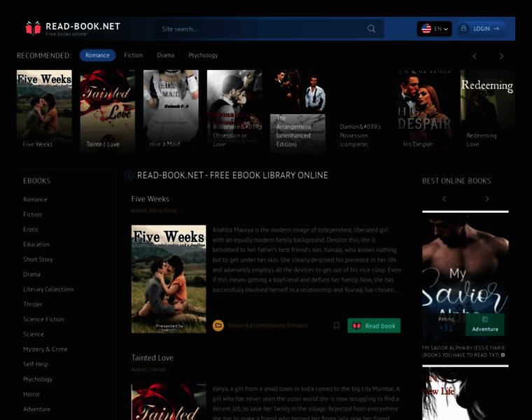Click the READ-BOOK.NET red book logo
This screenshot has width=532, height=420.
coord(34,29)
